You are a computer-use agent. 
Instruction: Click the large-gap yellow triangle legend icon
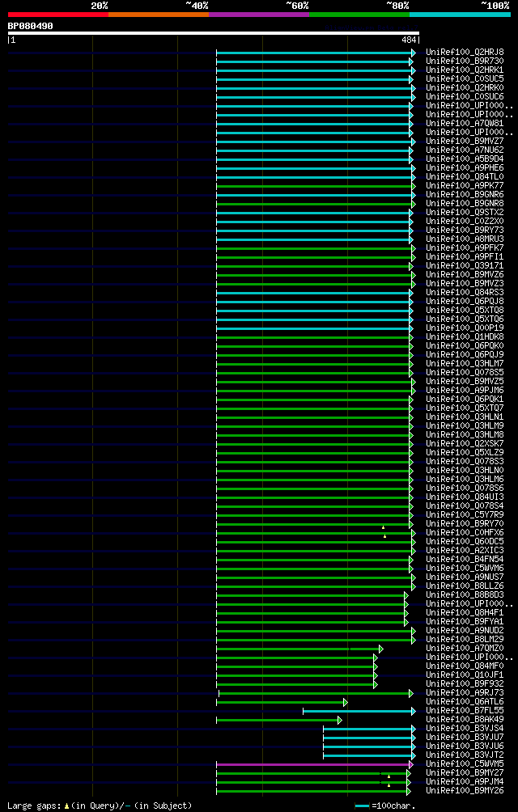pos(66,806)
